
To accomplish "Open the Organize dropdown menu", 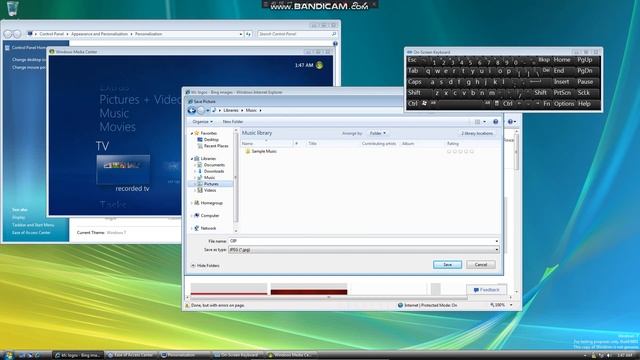I will [x=202, y=122].
